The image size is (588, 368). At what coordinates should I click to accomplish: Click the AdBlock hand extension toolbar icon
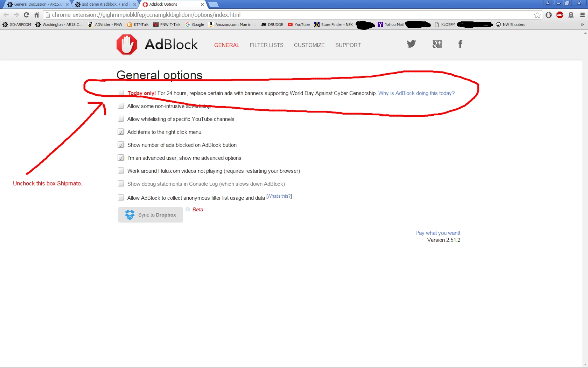pyautogui.click(x=548, y=15)
